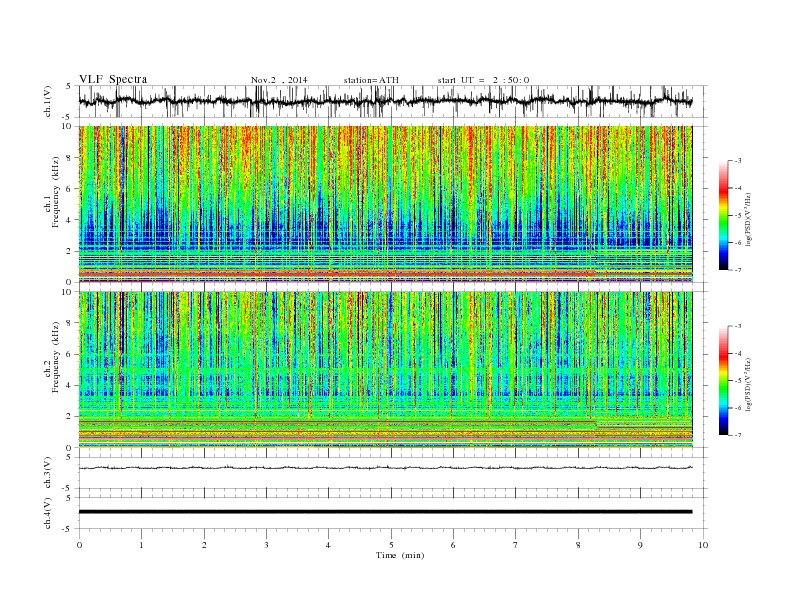792x612 pixels.
Task: Click the "-3" label on ch.1 colorbar
Action: 737,161
